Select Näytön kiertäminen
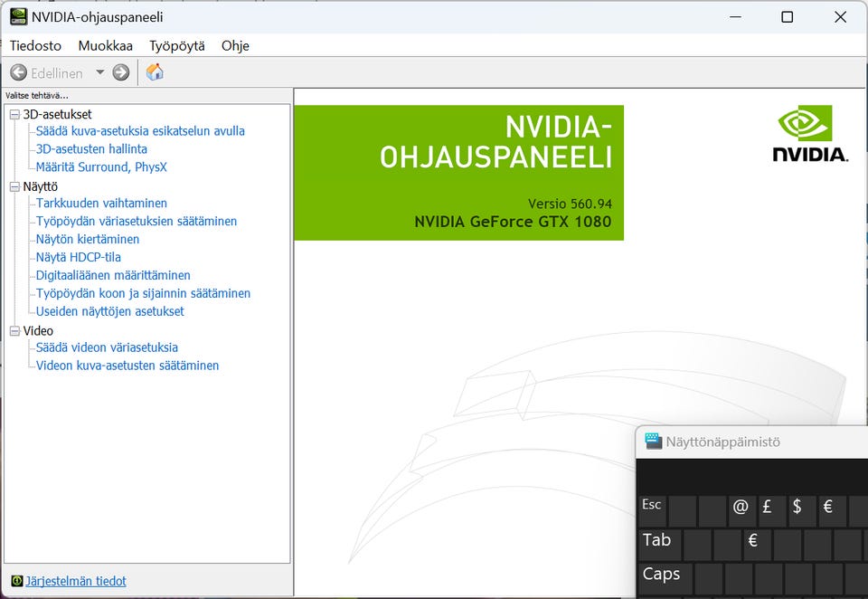 coord(88,239)
